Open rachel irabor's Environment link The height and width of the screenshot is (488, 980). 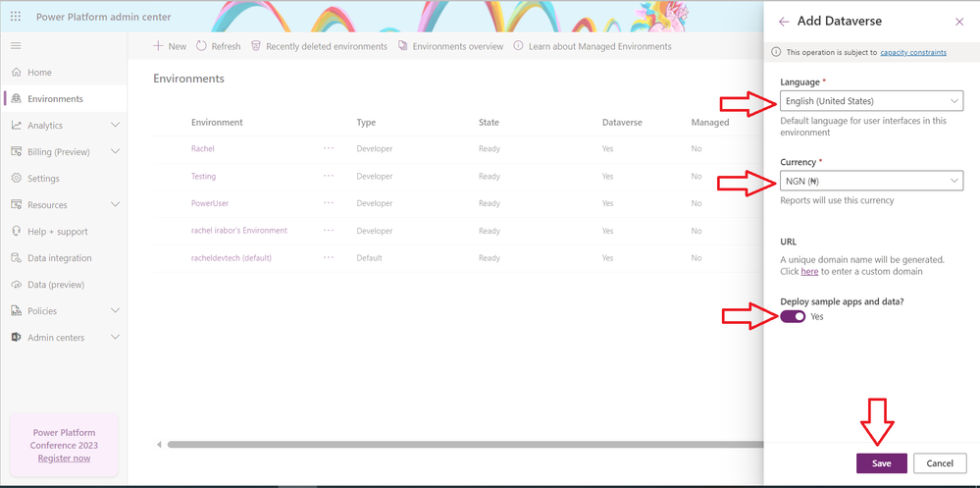239,230
